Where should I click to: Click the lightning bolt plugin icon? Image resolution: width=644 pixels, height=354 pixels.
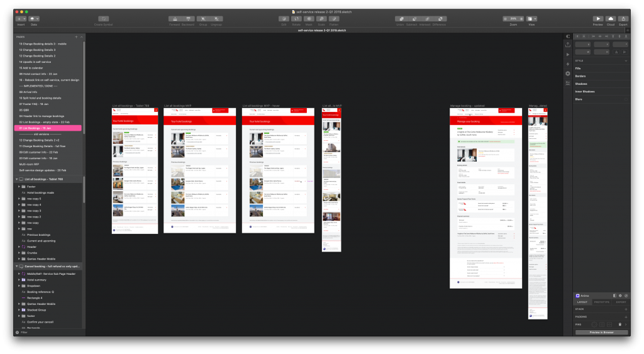click(568, 64)
